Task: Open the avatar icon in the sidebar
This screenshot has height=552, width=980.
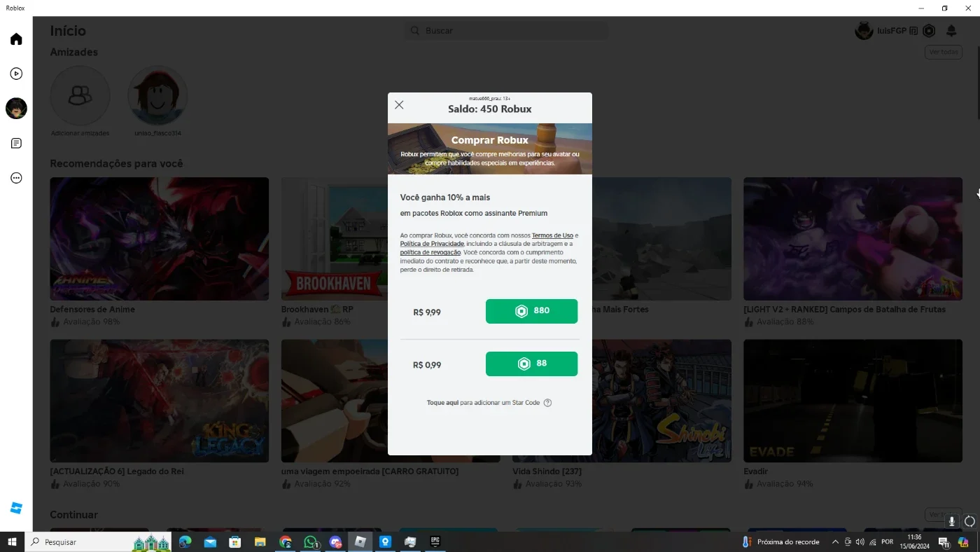Action: [16, 109]
